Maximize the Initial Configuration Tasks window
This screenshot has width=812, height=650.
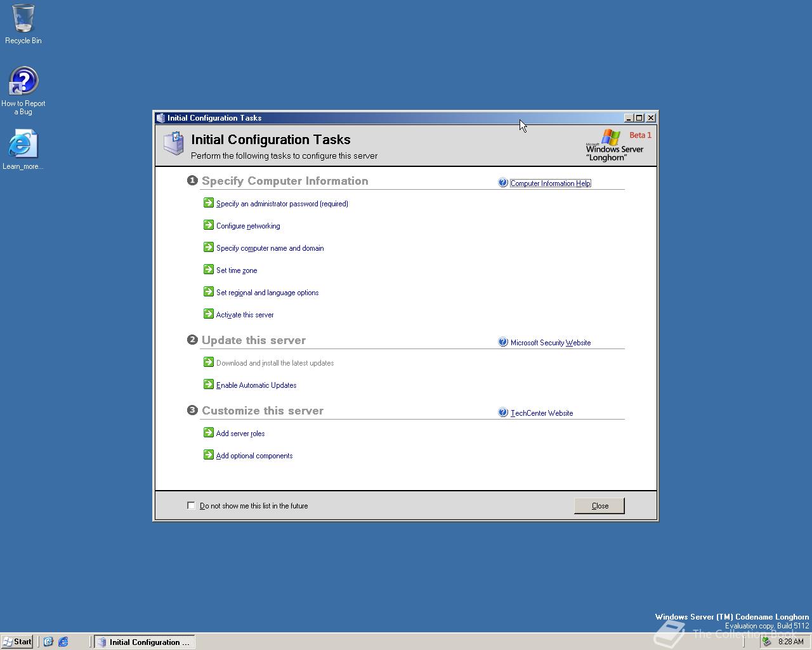pos(639,118)
